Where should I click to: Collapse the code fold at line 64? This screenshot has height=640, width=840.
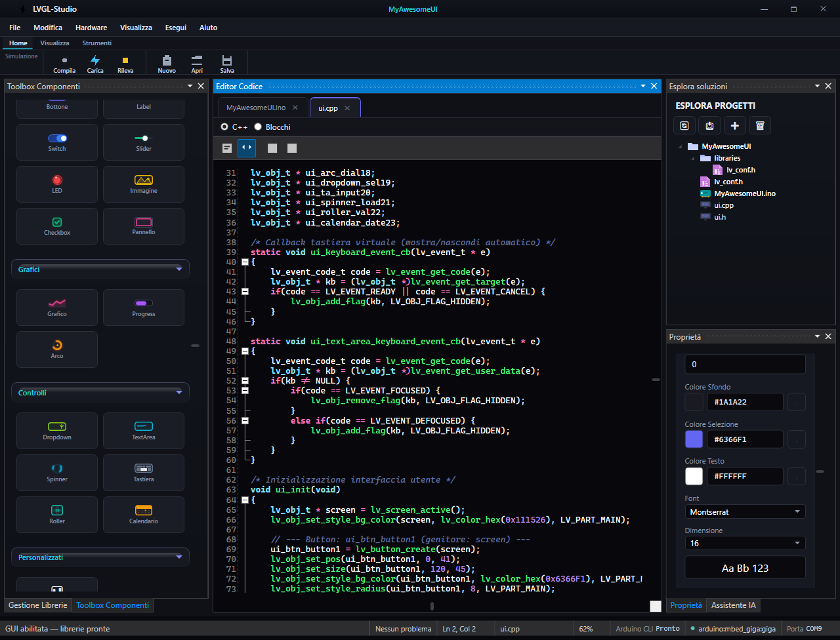[245, 500]
